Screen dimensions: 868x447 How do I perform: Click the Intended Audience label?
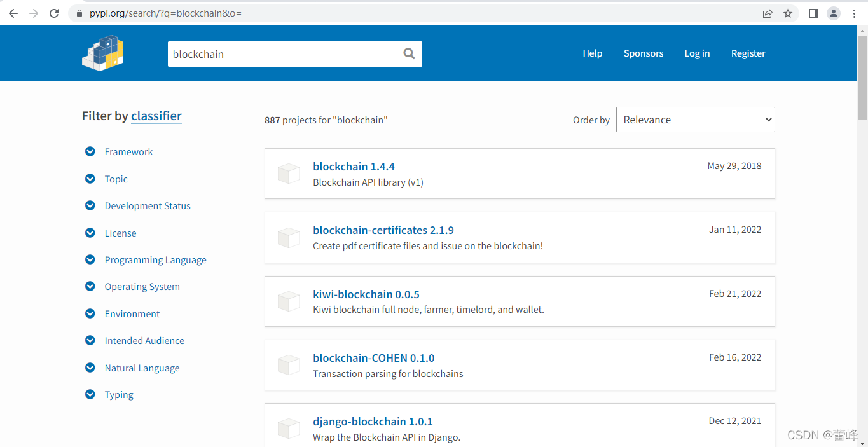point(144,340)
